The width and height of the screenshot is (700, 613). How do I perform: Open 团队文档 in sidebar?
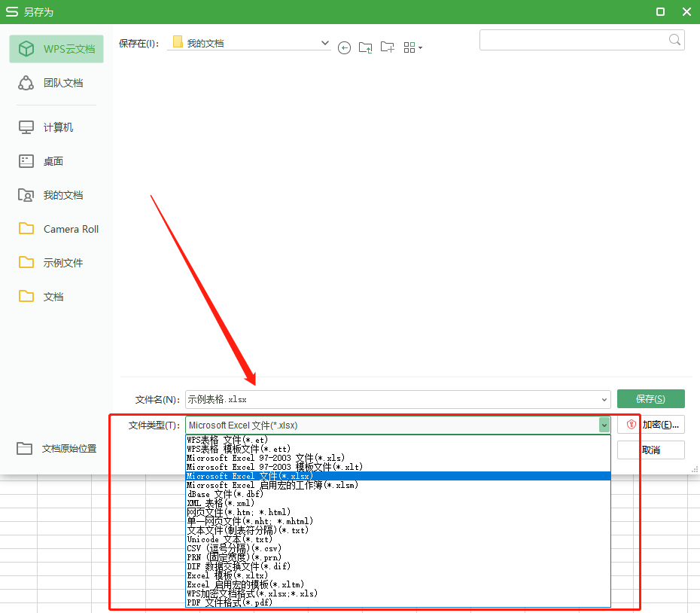click(56, 83)
